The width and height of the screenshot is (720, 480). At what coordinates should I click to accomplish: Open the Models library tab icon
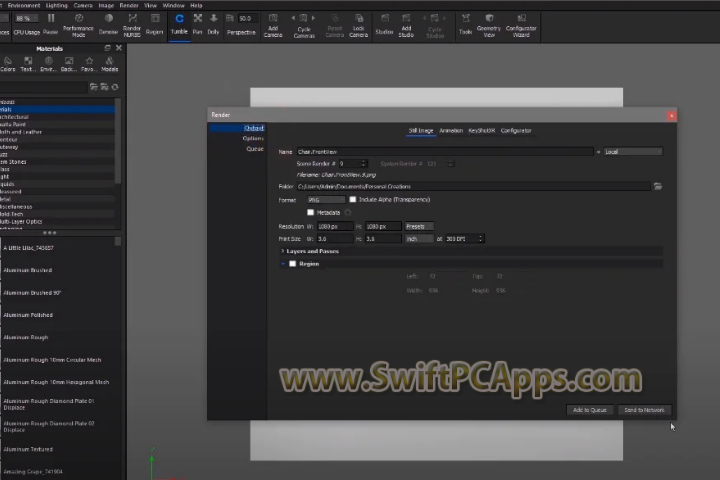110,61
